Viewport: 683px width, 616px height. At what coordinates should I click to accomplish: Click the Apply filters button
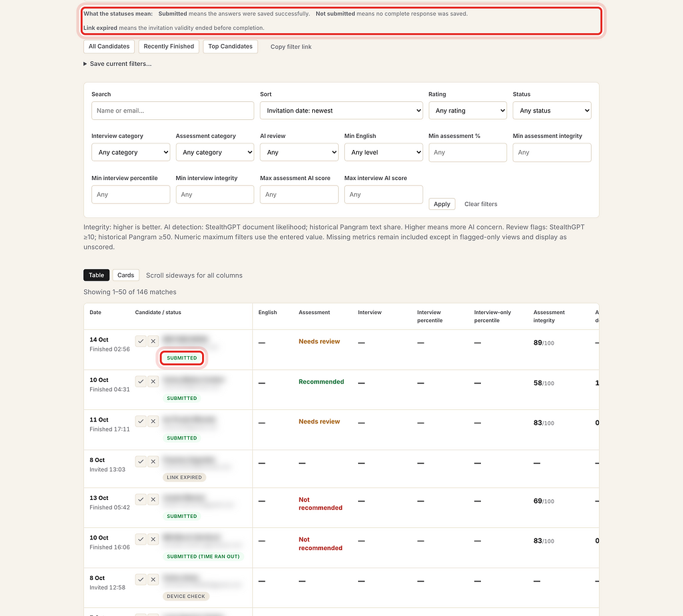442,204
